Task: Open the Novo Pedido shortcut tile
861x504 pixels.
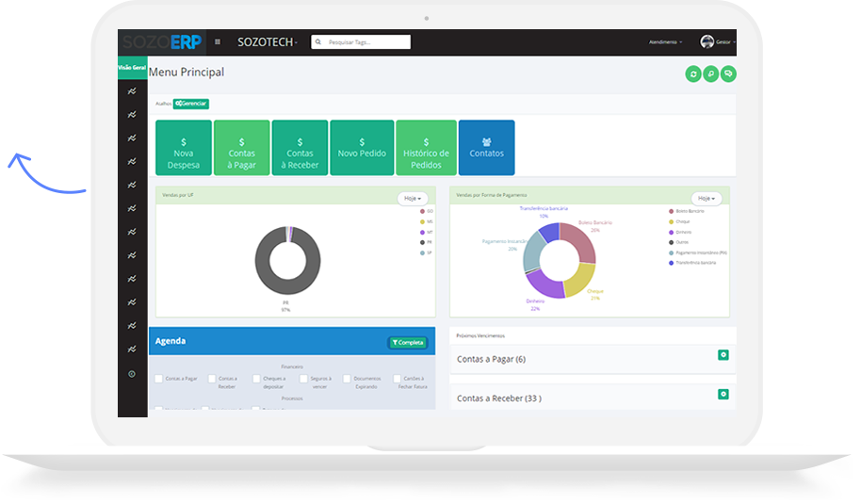Action: click(x=362, y=148)
